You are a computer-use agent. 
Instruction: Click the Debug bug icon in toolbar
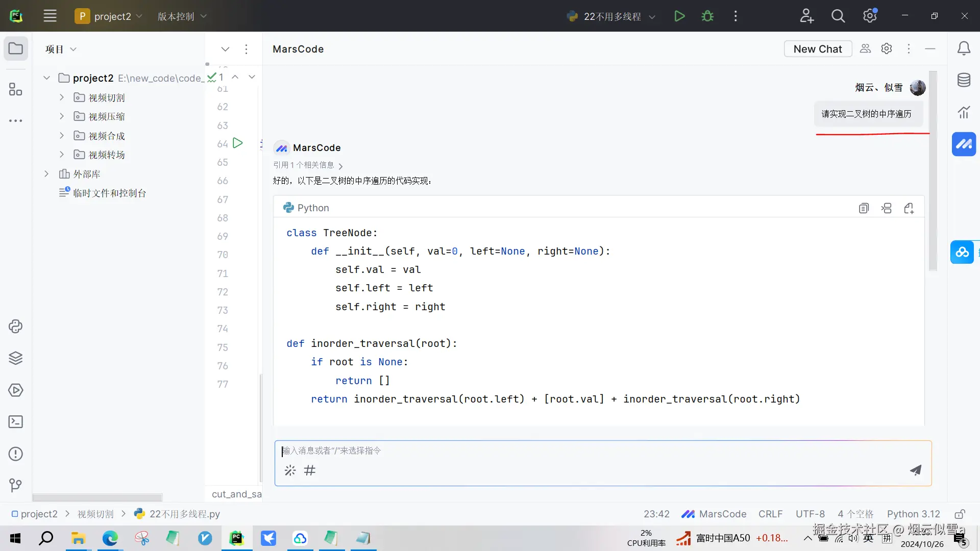click(x=707, y=16)
